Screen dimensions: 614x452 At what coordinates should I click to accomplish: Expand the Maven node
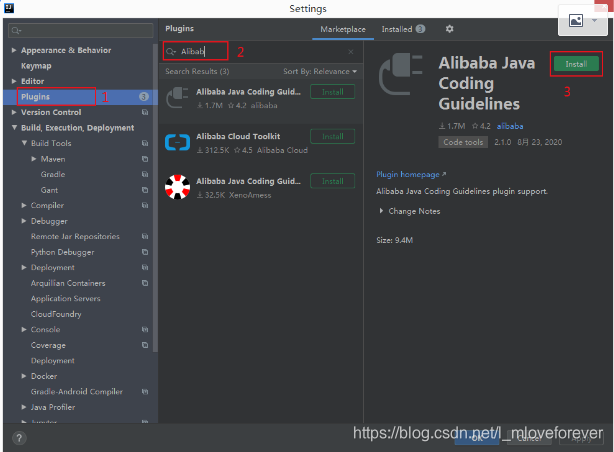click(34, 159)
